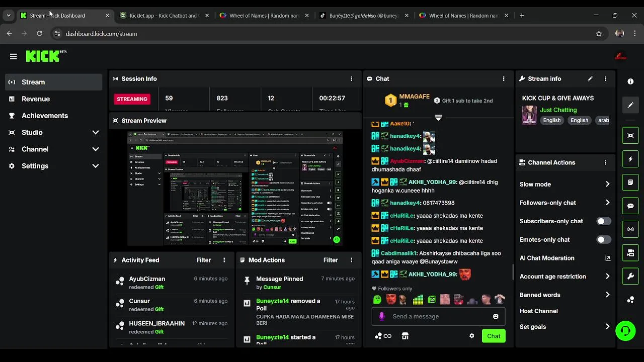The image size is (644, 362).
Task: Toggle the mod actions note widget in the right sidebar
Action: [630, 183]
